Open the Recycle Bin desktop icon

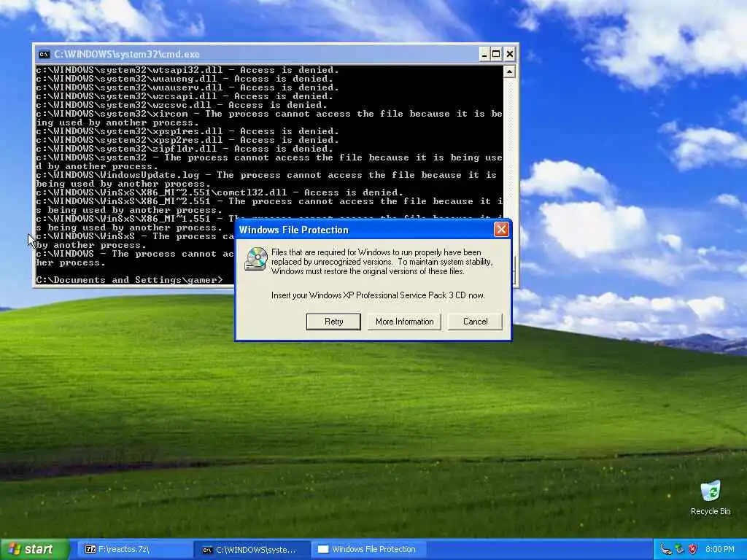711,497
